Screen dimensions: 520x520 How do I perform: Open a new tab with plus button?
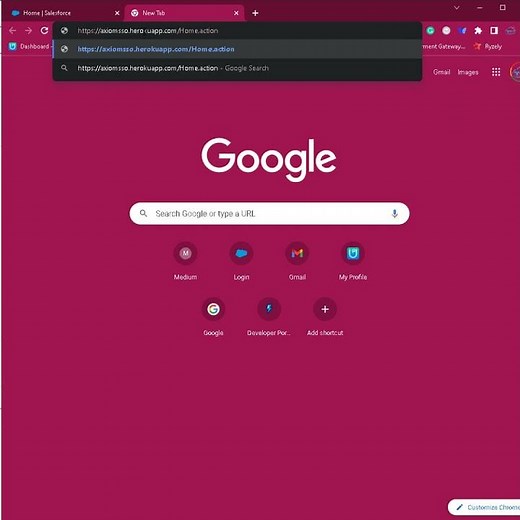point(255,13)
